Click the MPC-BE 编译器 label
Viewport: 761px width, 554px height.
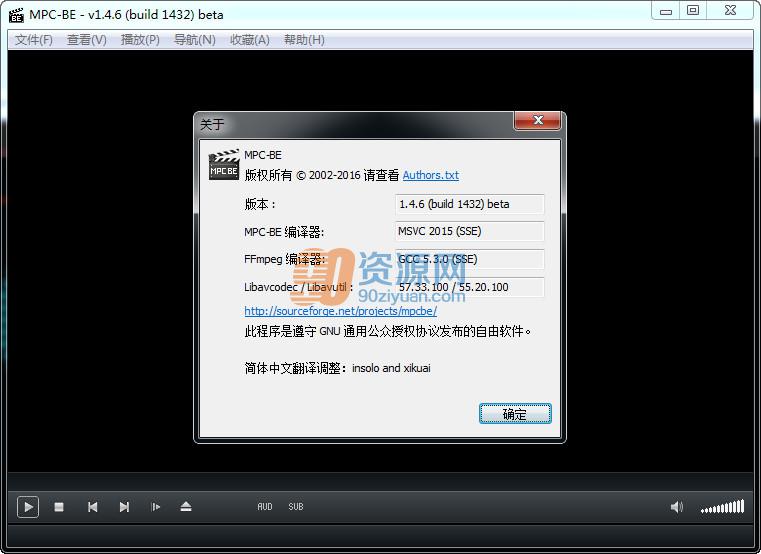(x=284, y=232)
